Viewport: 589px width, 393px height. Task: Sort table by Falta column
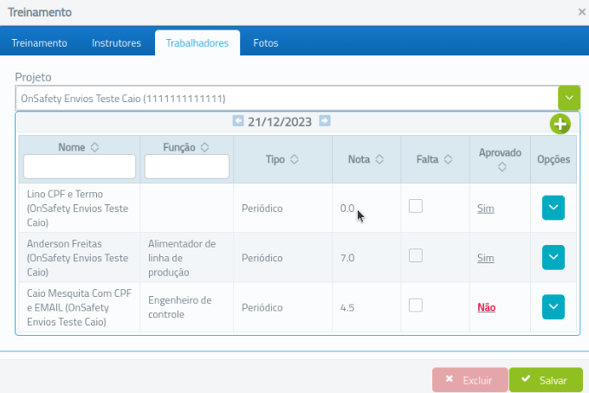click(448, 159)
